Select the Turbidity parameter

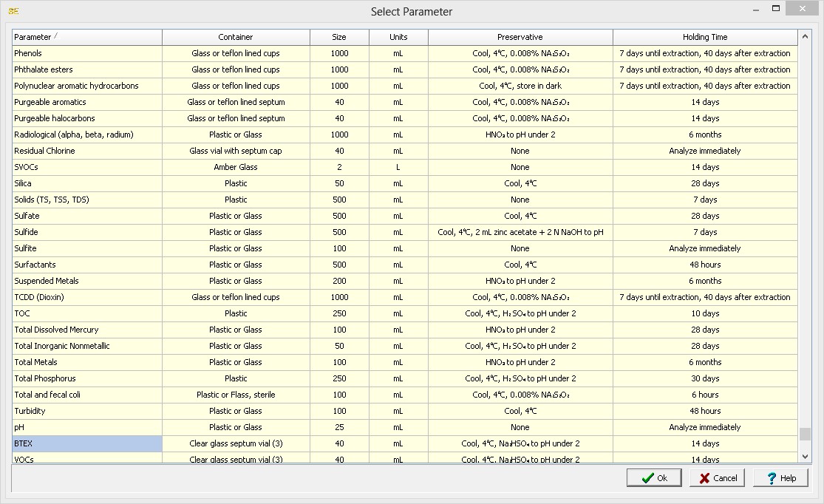pyautogui.click(x=87, y=411)
